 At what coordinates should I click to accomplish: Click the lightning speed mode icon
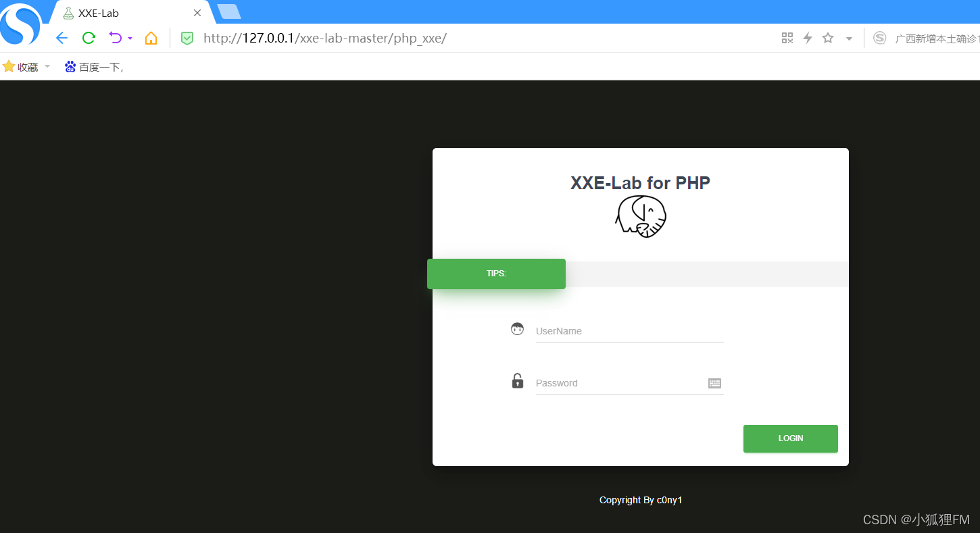coord(807,38)
